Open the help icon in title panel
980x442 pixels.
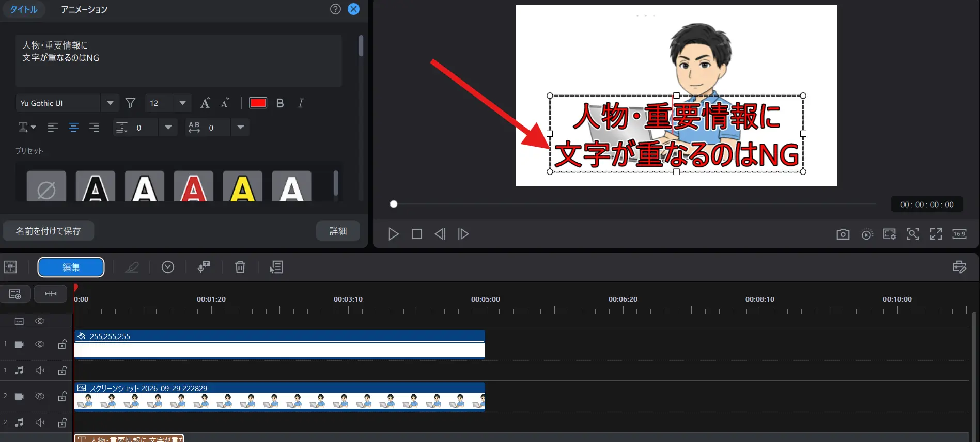(x=335, y=9)
